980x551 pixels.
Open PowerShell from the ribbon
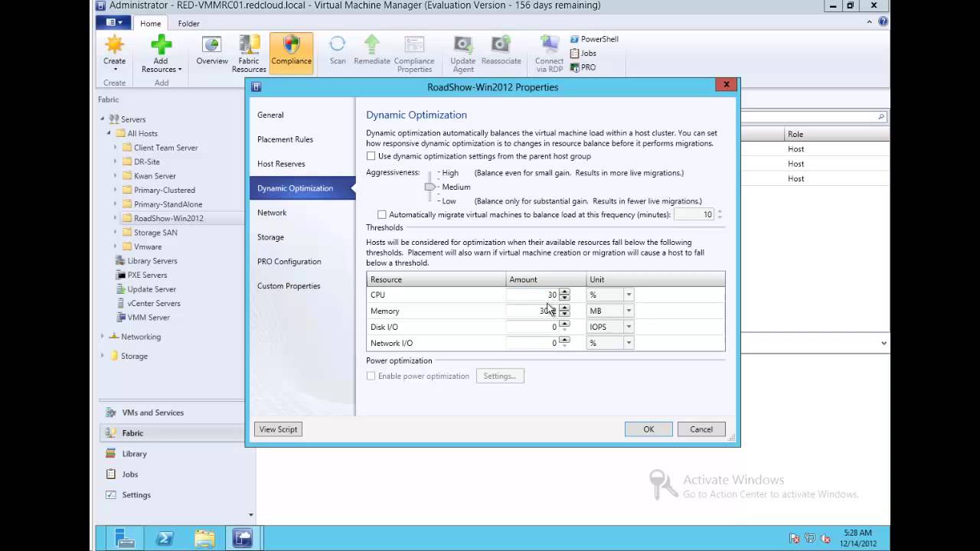(x=594, y=39)
